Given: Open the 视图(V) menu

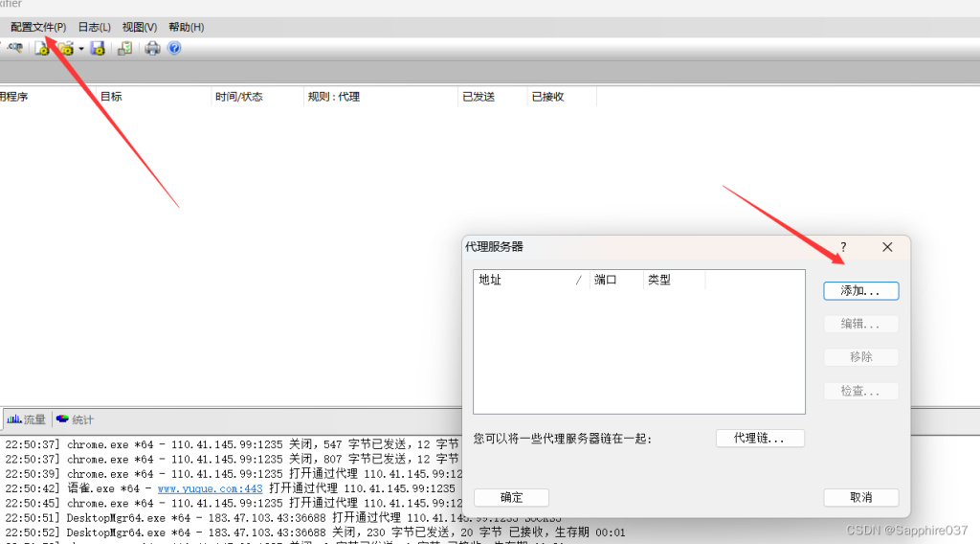Looking at the screenshot, I should click(x=140, y=27).
